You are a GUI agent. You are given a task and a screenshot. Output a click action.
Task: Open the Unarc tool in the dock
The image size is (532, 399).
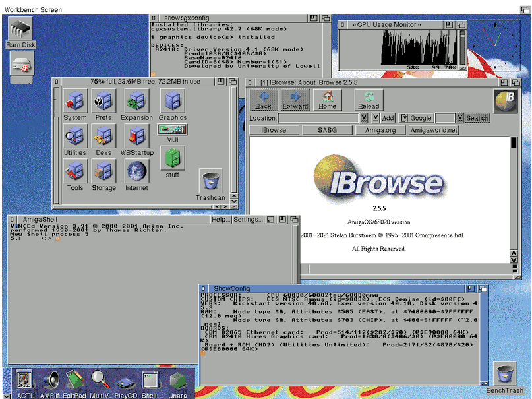click(177, 381)
